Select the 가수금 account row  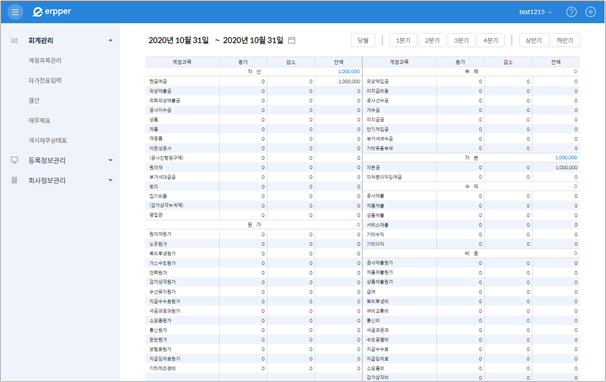[x=471, y=110]
